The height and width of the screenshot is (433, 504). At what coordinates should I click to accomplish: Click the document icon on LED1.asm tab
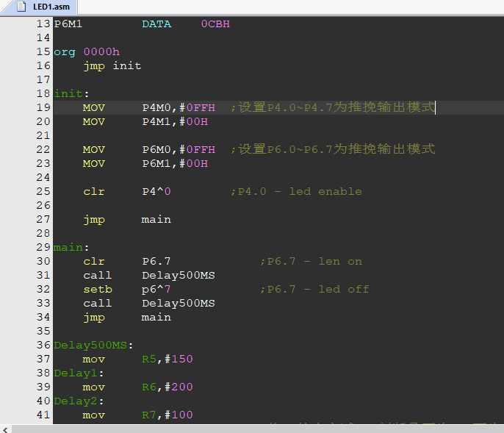coord(21,7)
